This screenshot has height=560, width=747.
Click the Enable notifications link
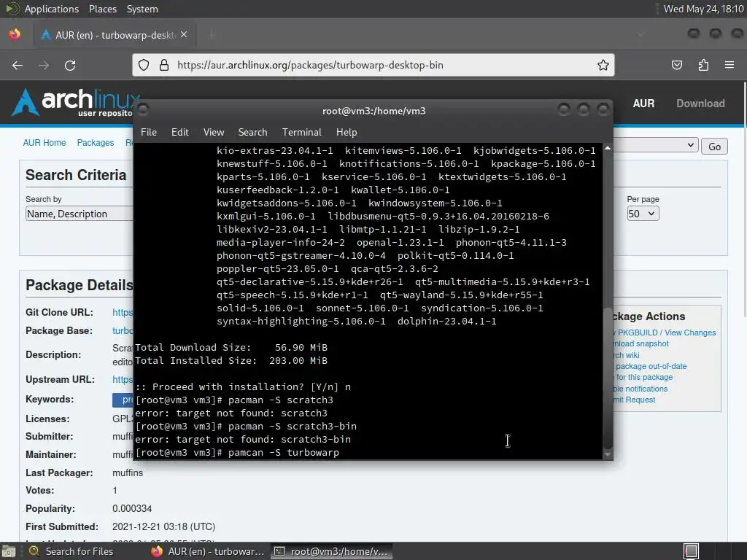(640, 389)
